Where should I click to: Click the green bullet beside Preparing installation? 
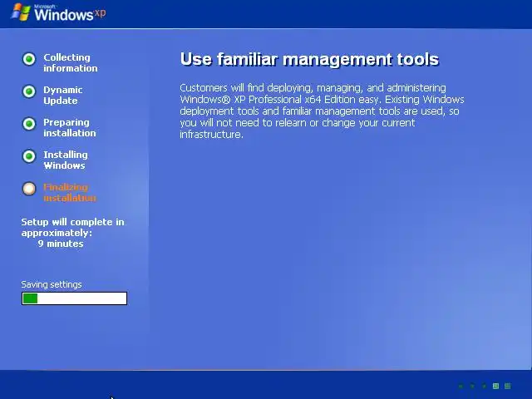(x=29, y=124)
